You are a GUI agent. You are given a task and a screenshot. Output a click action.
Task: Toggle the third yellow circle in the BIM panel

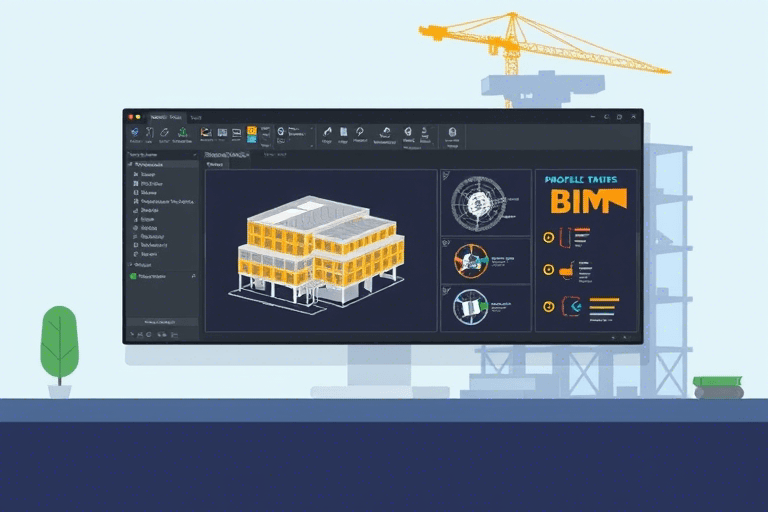coord(548,306)
